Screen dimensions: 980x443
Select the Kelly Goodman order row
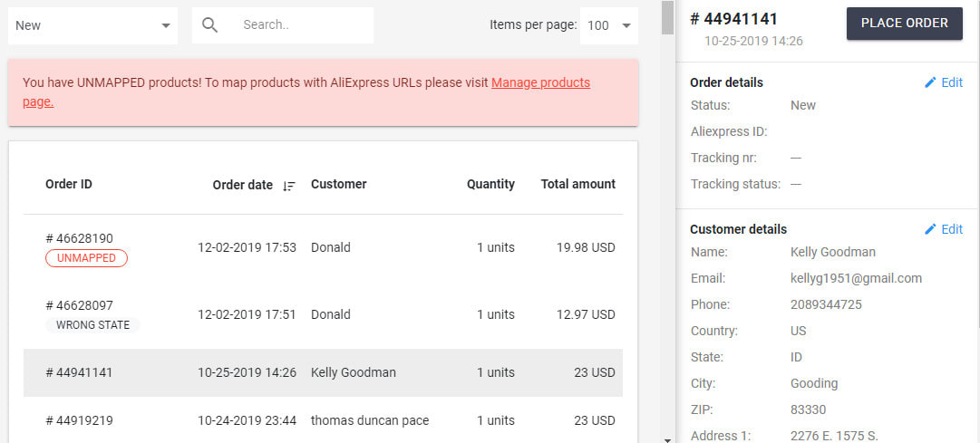pyautogui.click(x=323, y=372)
